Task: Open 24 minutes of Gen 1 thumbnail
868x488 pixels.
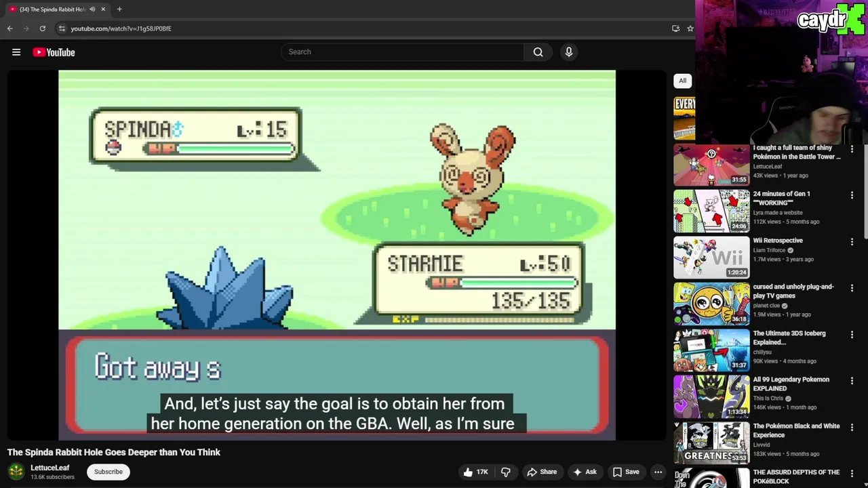Action: click(711, 211)
